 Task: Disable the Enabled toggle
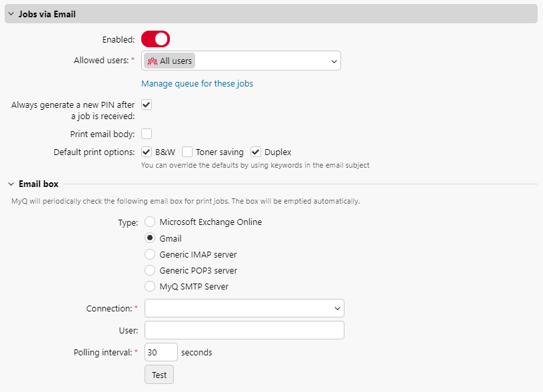coord(155,39)
